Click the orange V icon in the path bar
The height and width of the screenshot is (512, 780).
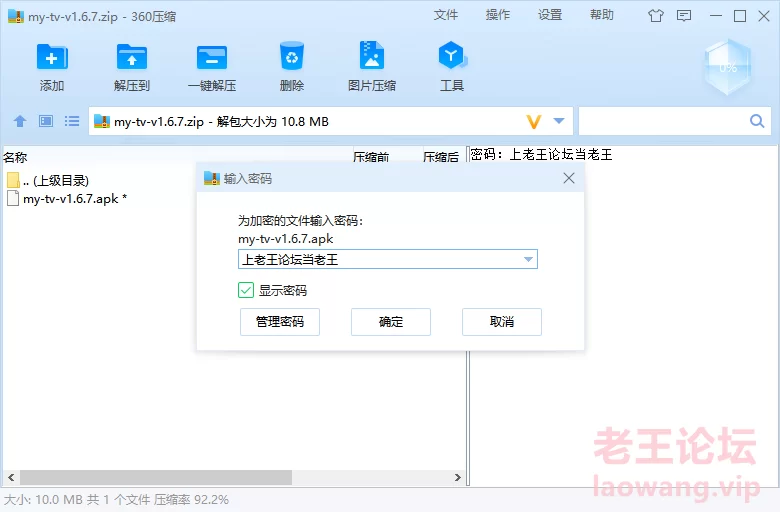coord(533,121)
